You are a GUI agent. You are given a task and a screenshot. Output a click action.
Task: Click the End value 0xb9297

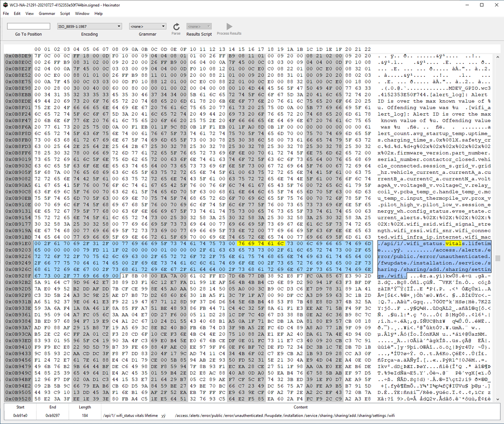coord(53,416)
